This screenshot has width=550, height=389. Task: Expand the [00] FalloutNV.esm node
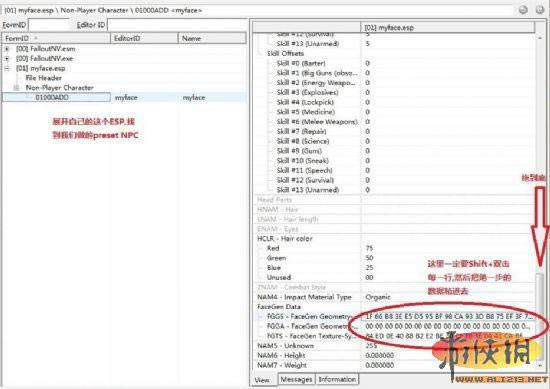pyautogui.click(x=7, y=49)
